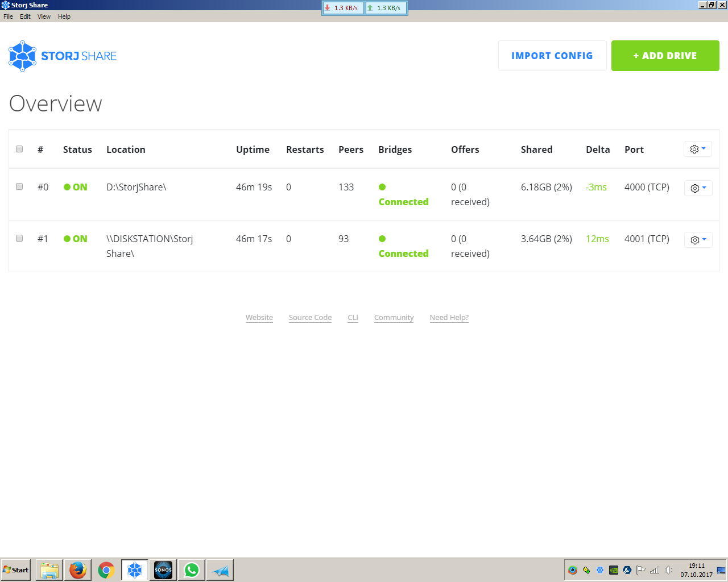Click the ON status of drive #0
The width and height of the screenshot is (728, 582).
coord(76,187)
